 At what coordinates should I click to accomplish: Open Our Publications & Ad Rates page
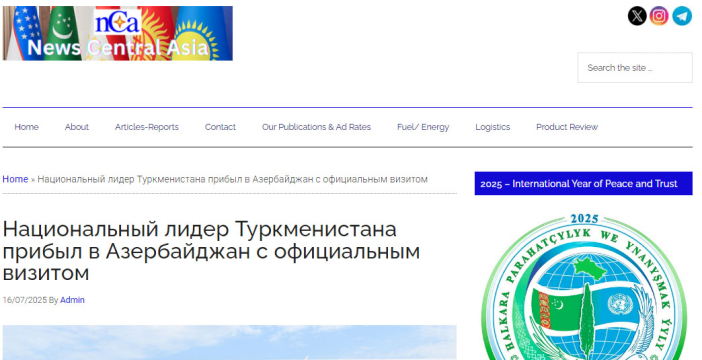[x=317, y=127]
